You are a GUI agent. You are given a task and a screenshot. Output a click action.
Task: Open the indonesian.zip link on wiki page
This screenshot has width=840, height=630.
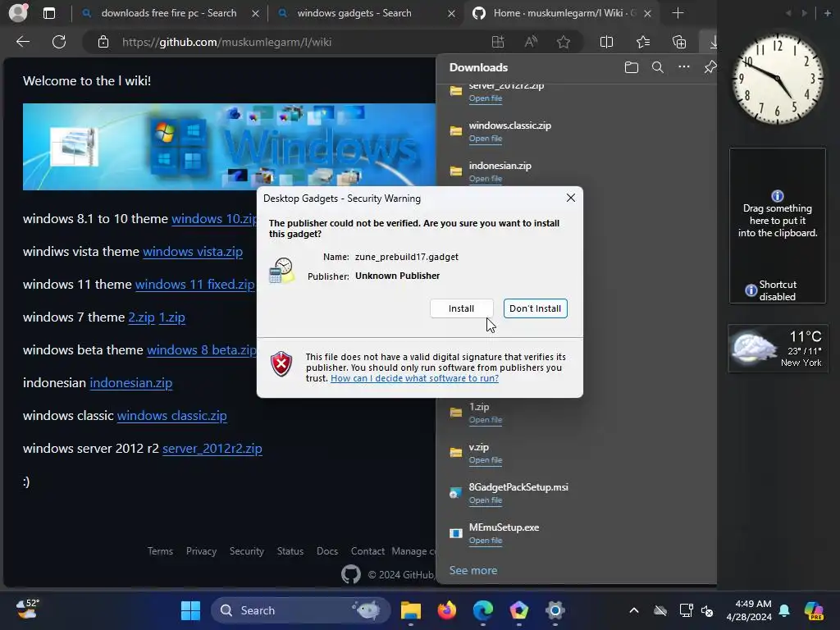click(131, 383)
